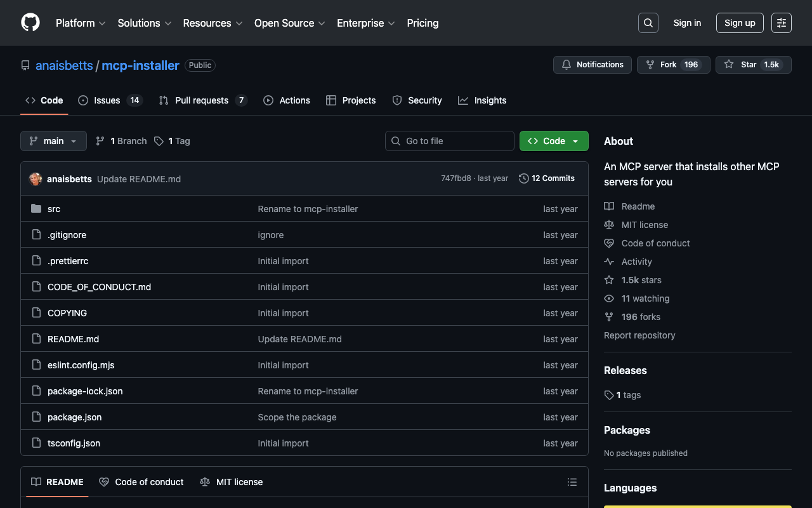
Task: Open the Pull requests tab
Action: [x=202, y=100]
